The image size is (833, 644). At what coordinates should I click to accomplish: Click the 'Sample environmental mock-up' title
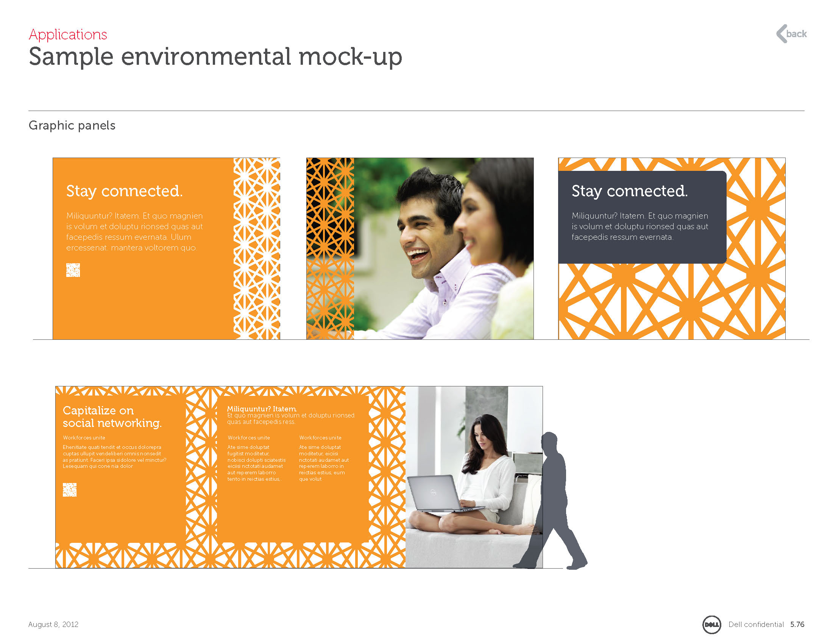215,56
